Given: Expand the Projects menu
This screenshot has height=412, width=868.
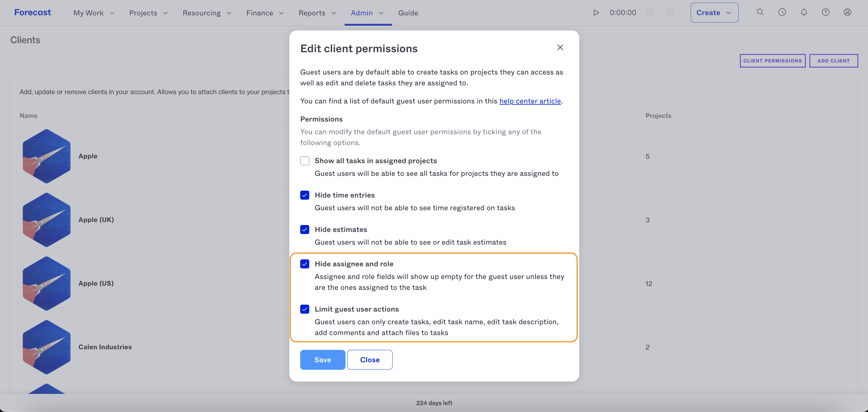Looking at the screenshot, I should pyautogui.click(x=148, y=13).
